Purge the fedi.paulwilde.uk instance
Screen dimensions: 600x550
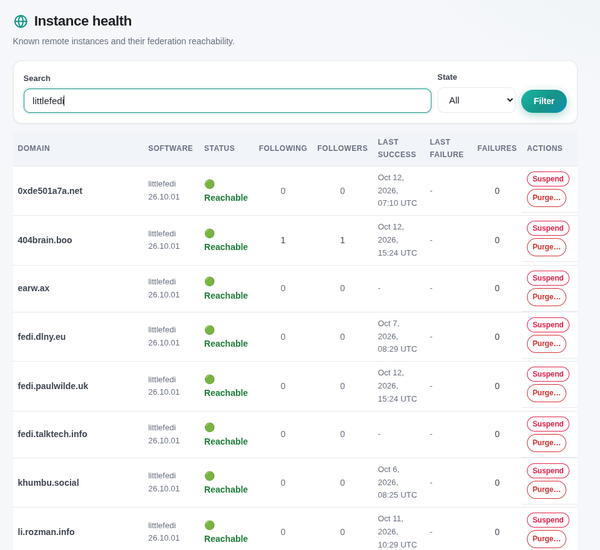(x=546, y=393)
